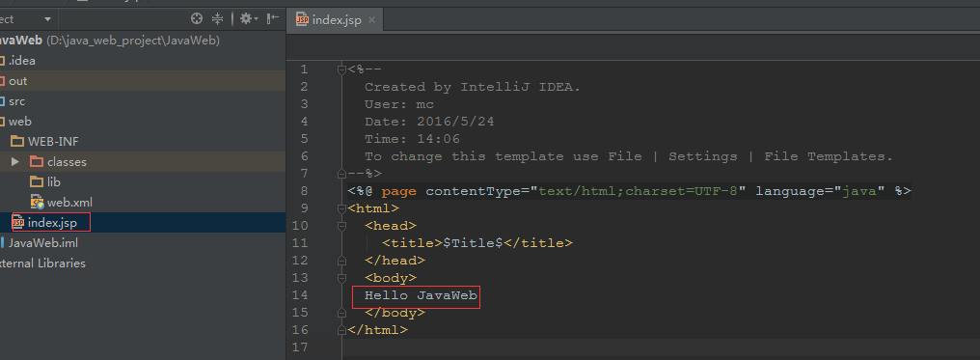Collapse the comment block at line 1

coord(341,69)
